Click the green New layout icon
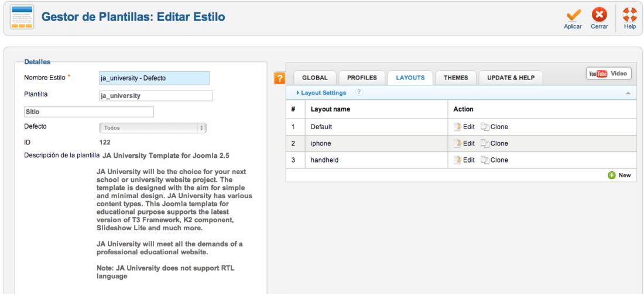Image resolution: width=644 pixels, height=294 pixels. 612,175
